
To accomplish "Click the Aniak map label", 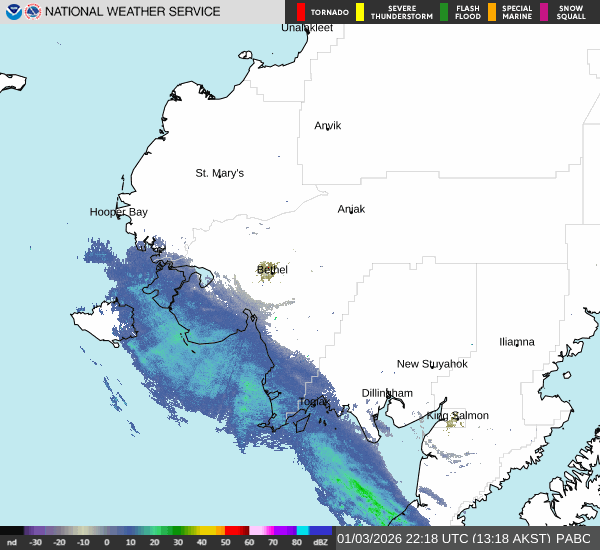I will [x=351, y=209].
